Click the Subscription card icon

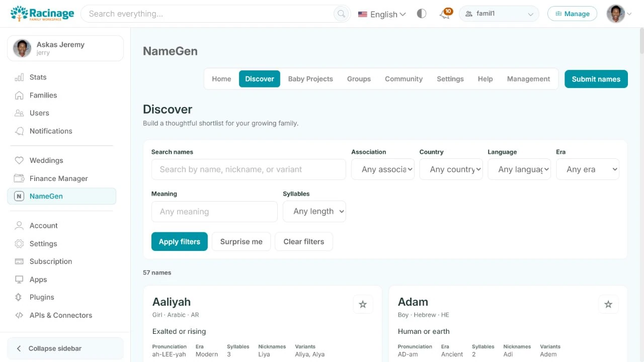coord(19,261)
